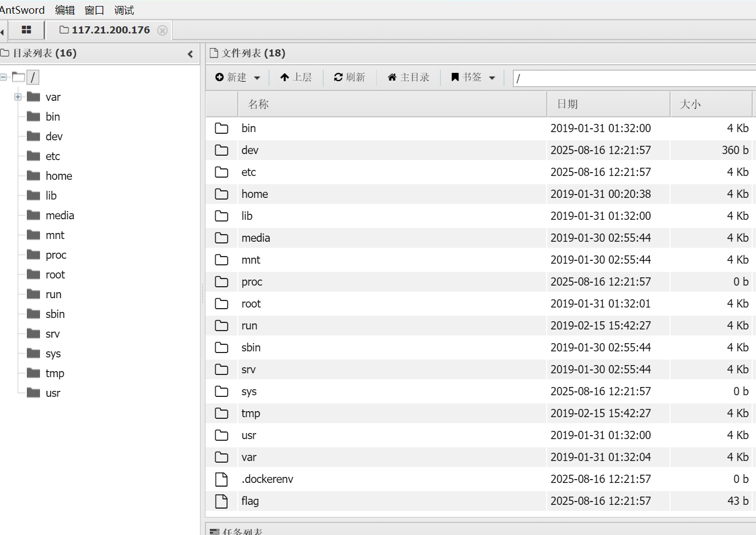Click the usr folder icon in file list

coord(221,435)
